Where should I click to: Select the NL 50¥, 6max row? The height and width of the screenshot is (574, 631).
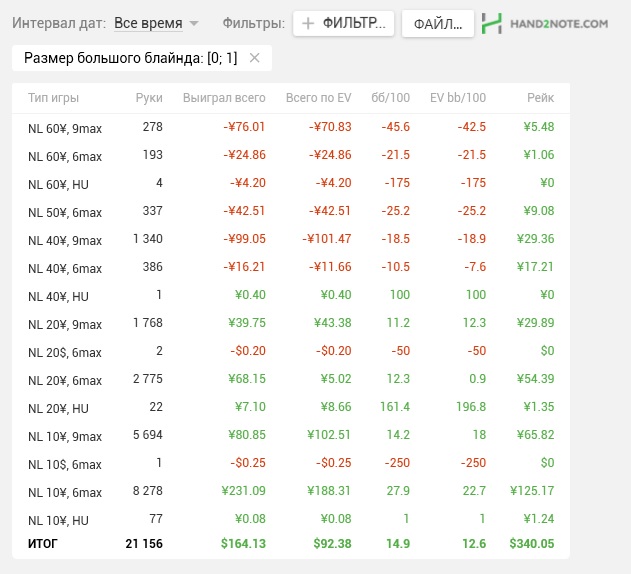click(65, 211)
